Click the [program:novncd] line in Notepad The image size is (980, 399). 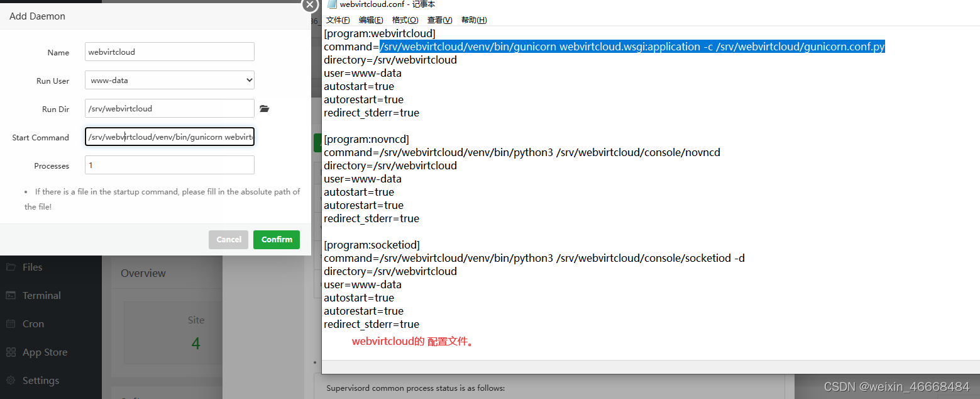[x=366, y=139]
